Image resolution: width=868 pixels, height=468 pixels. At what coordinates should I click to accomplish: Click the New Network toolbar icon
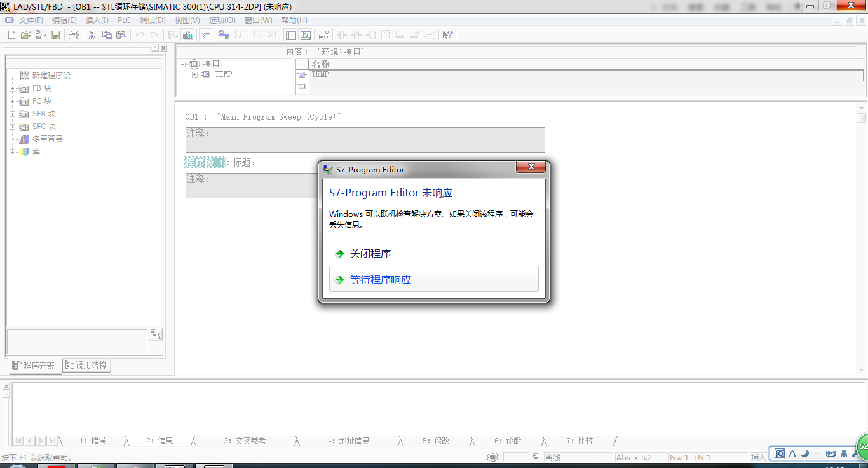coord(324,35)
